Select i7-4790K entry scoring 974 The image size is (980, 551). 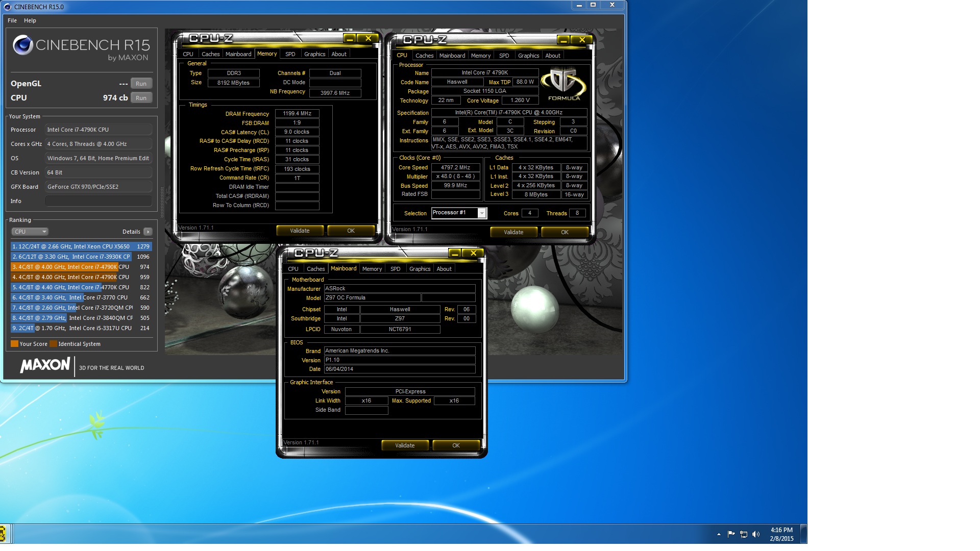pyautogui.click(x=81, y=267)
